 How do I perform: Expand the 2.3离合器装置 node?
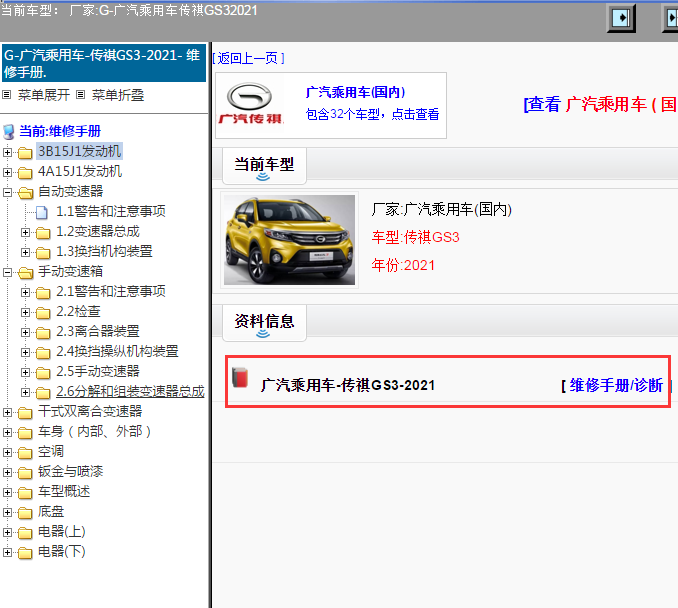click(26, 332)
